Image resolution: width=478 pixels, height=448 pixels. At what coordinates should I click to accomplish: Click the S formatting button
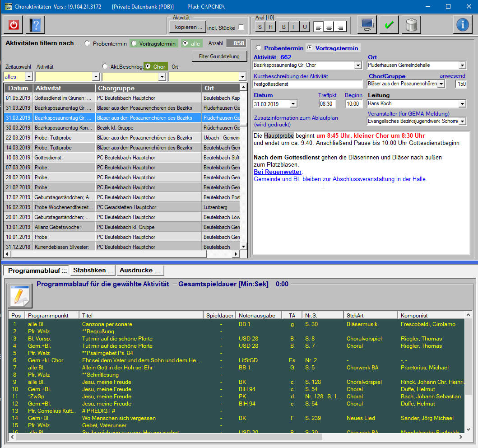[260, 27]
